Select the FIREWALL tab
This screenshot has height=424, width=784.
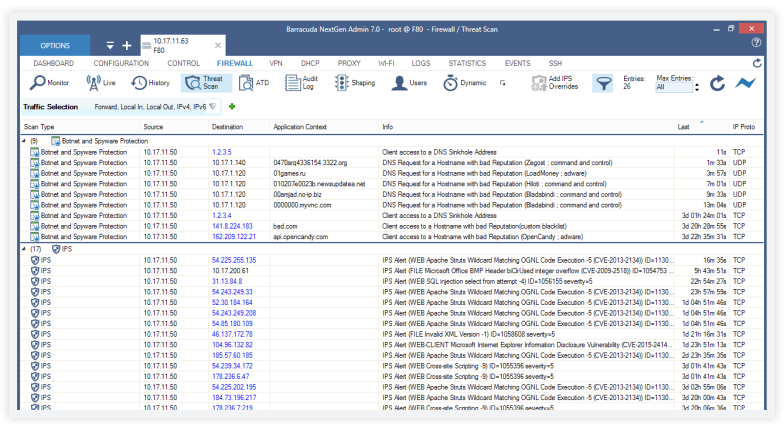(x=234, y=64)
